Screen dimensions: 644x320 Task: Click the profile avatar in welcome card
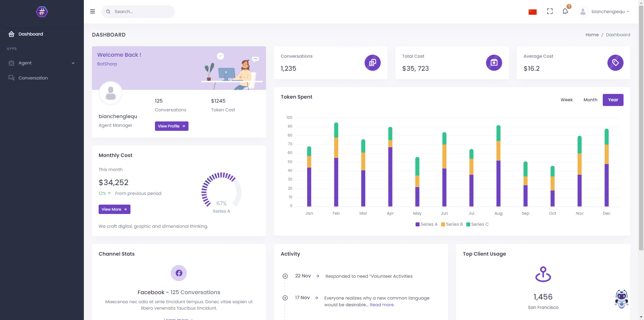pyautogui.click(x=111, y=93)
